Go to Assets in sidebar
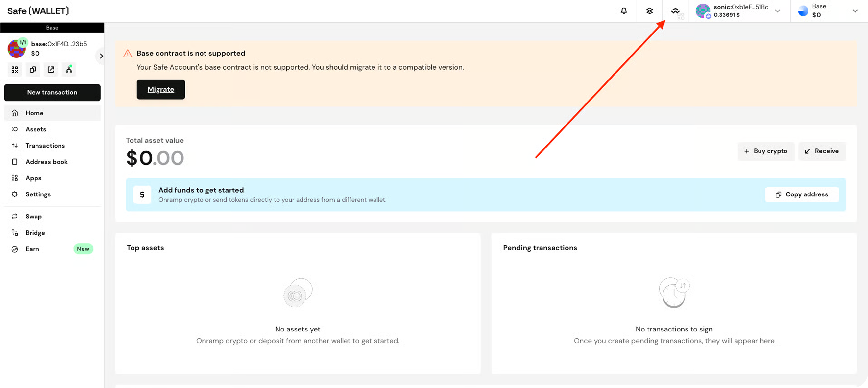The height and width of the screenshot is (388, 868). 36,129
